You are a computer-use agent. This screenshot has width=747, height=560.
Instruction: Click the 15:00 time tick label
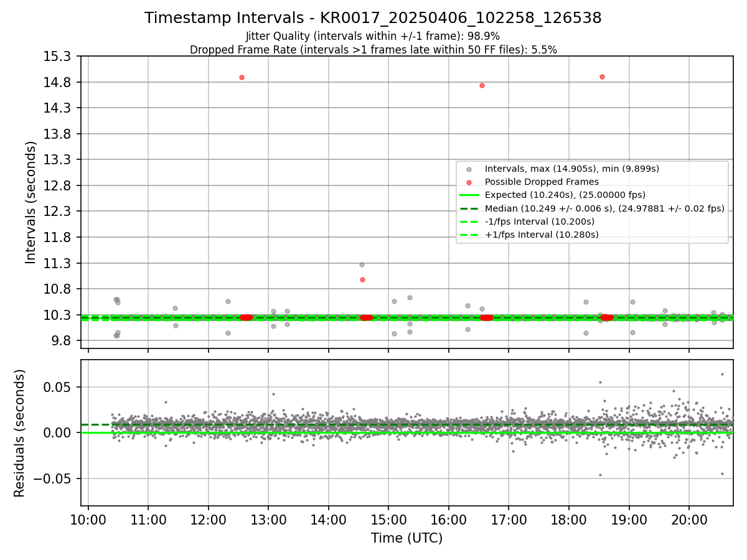point(388,520)
